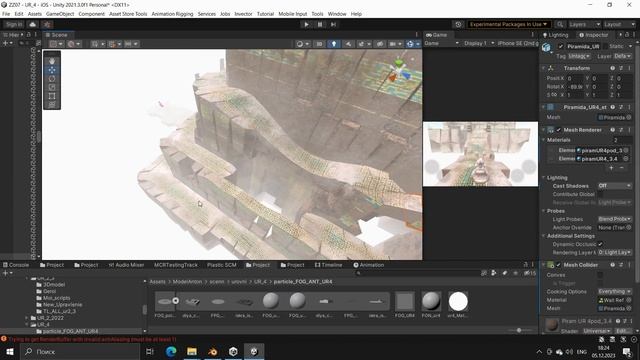640x360 pixels.
Task: Switch to the Timeline tab
Action: (x=329, y=265)
